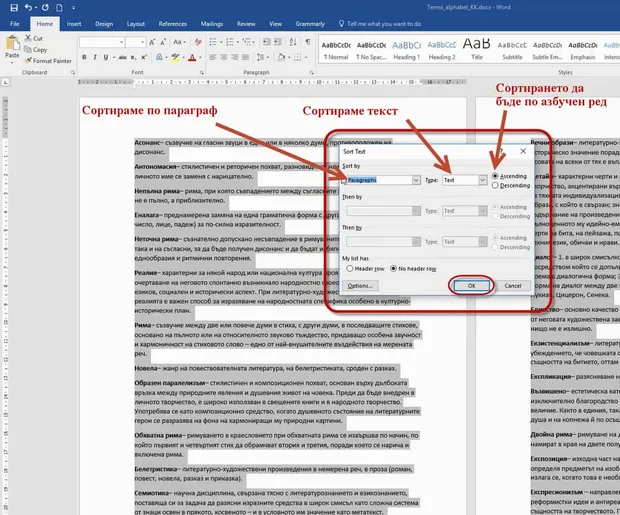Apply a multilevel list

click(x=247, y=42)
